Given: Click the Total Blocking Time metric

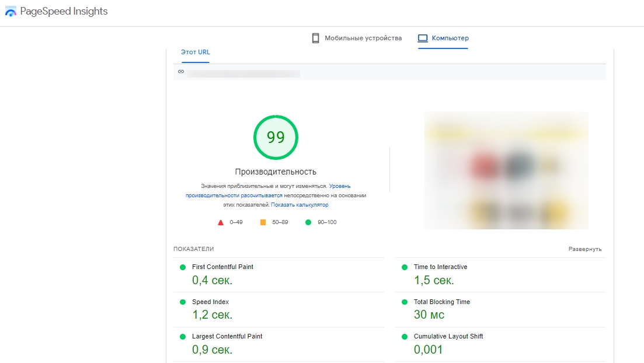Looking at the screenshot, I should pyautogui.click(x=441, y=302).
